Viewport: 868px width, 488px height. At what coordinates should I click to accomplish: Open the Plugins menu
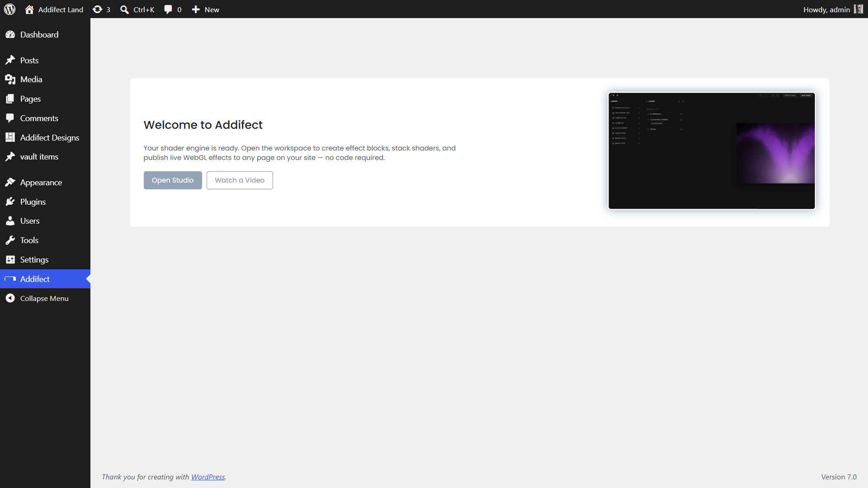45,202
